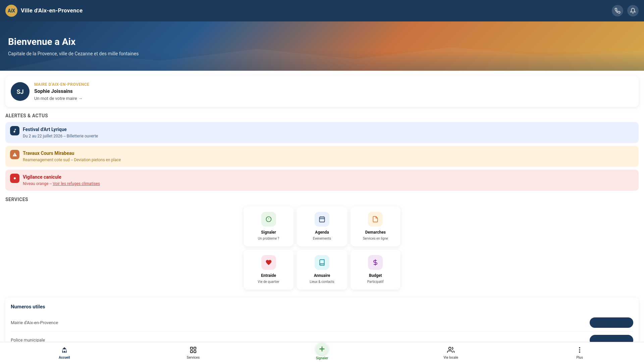
Task: Click the Budget dollar icon
Action: tap(375, 262)
